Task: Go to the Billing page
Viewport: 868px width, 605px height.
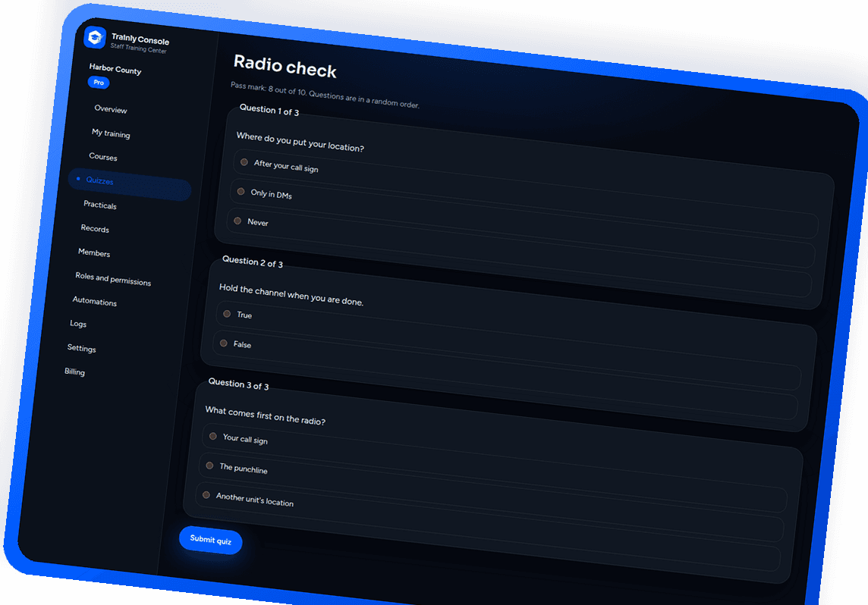Action: tap(74, 371)
